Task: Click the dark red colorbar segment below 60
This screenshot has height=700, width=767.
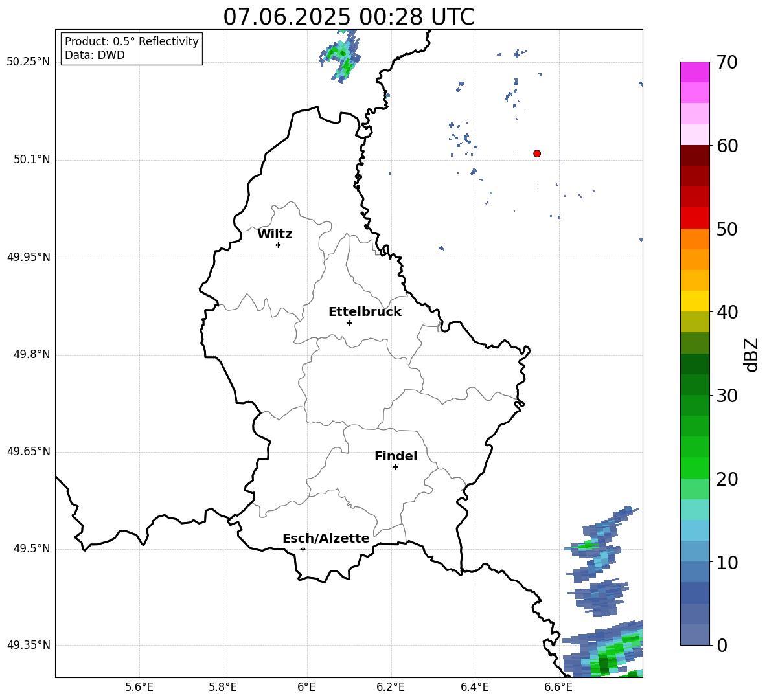Action: click(694, 155)
